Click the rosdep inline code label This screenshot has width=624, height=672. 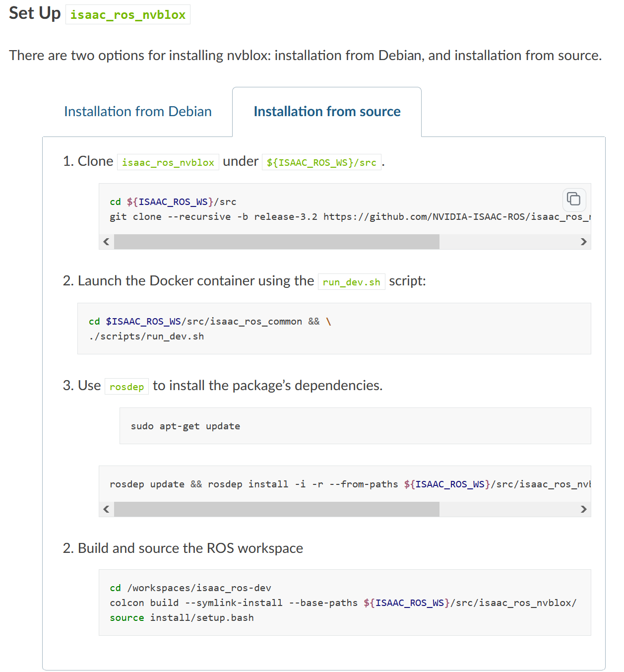point(126,387)
